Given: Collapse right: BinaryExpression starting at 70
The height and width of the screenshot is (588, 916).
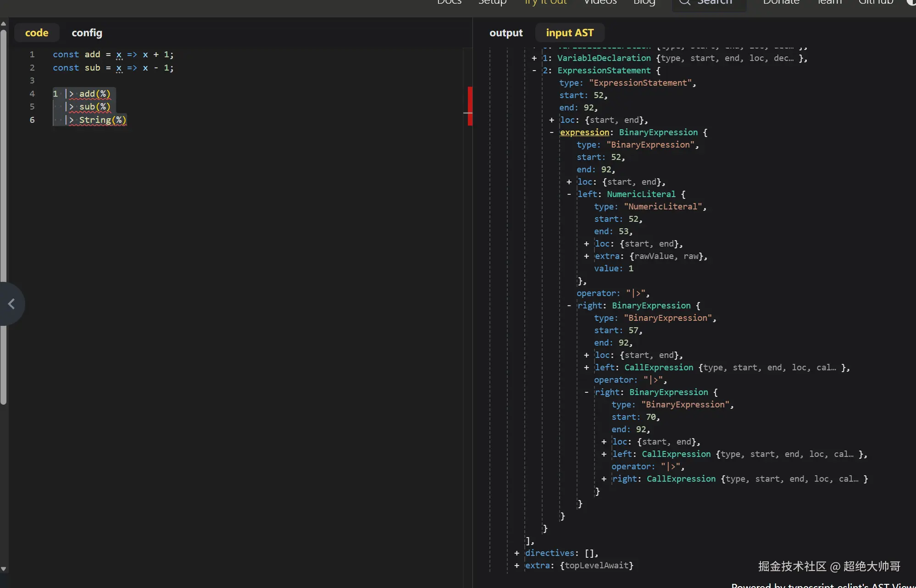Looking at the screenshot, I should (x=586, y=392).
